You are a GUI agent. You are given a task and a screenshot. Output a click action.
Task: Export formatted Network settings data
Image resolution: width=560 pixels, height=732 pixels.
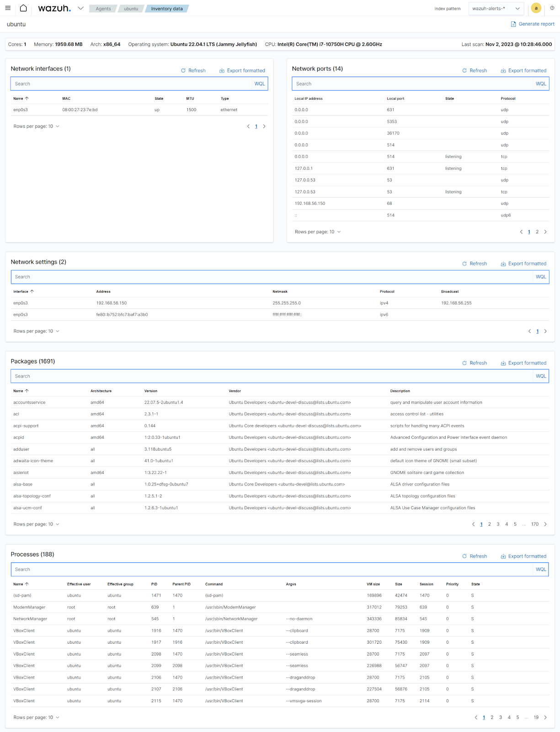[524, 264]
